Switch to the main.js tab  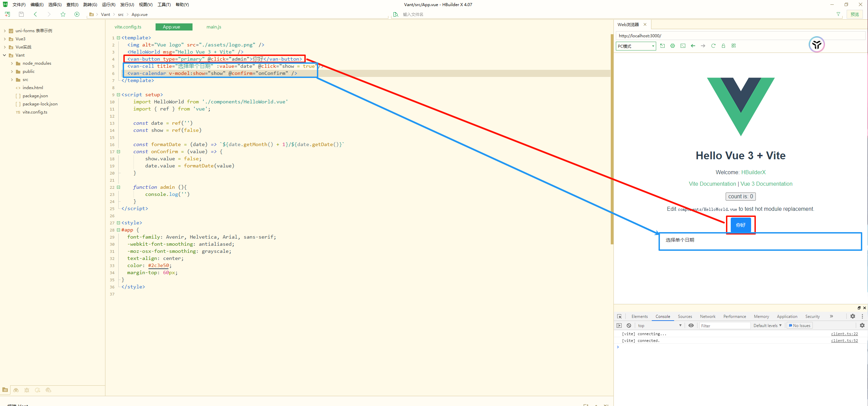(x=214, y=27)
